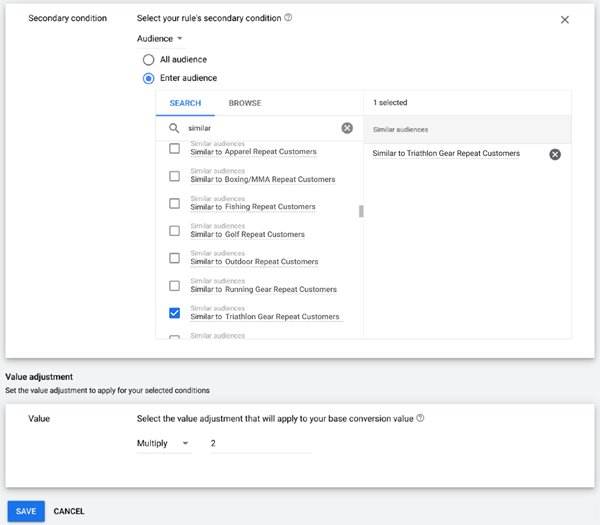Image resolution: width=600 pixels, height=525 pixels.
Task: Remove the selected Triathlon Gear audience
Action: pos(555,154)
